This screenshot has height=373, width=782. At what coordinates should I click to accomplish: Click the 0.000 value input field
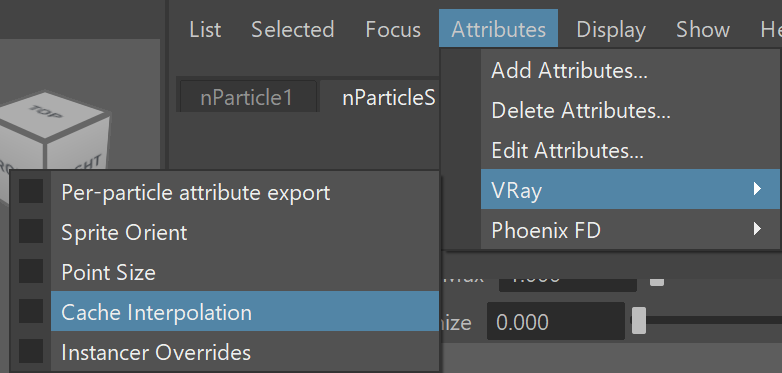click(x=556, y=322)
